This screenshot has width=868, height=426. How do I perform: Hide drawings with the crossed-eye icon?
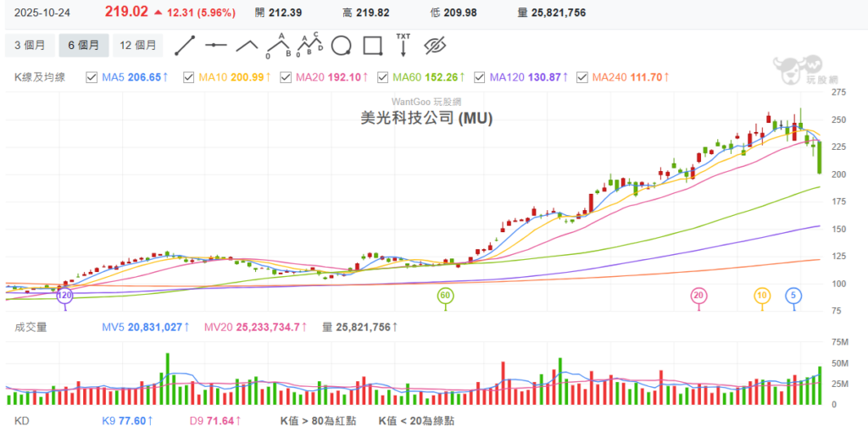tap(434, 44)
